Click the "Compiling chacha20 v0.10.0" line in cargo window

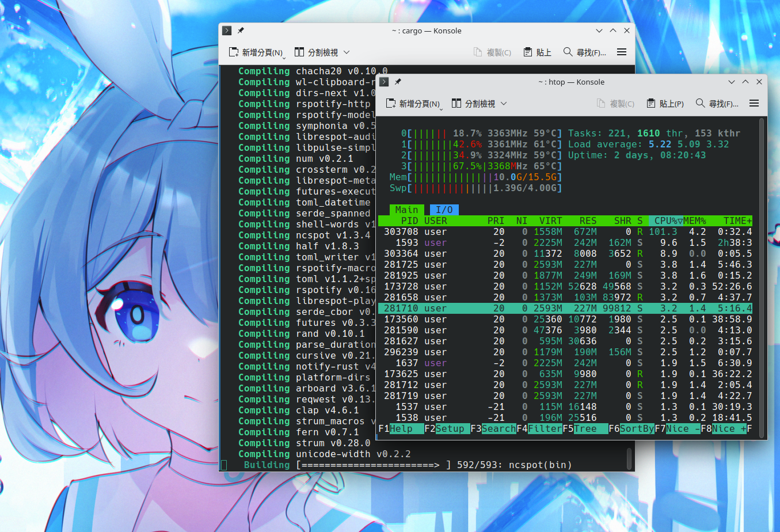pos(313,71)
